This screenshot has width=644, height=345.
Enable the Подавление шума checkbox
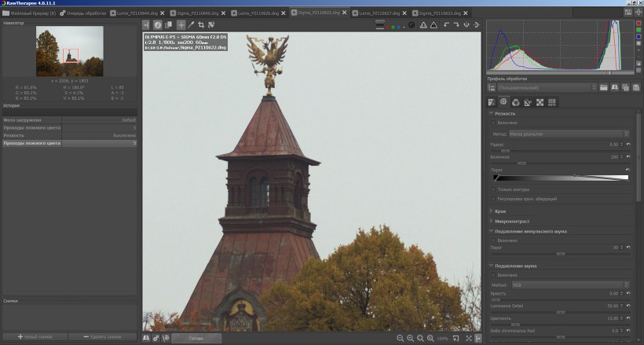coord(493,275)
